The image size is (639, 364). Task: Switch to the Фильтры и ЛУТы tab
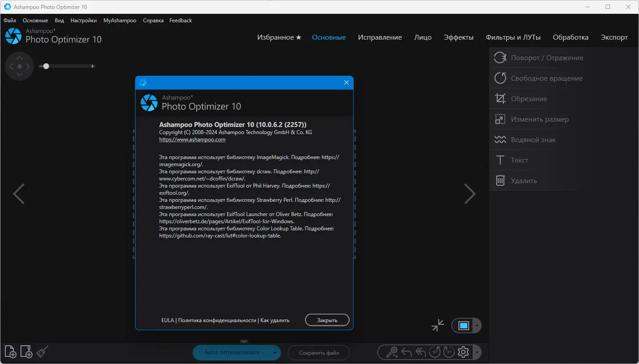tap(513, 37)
